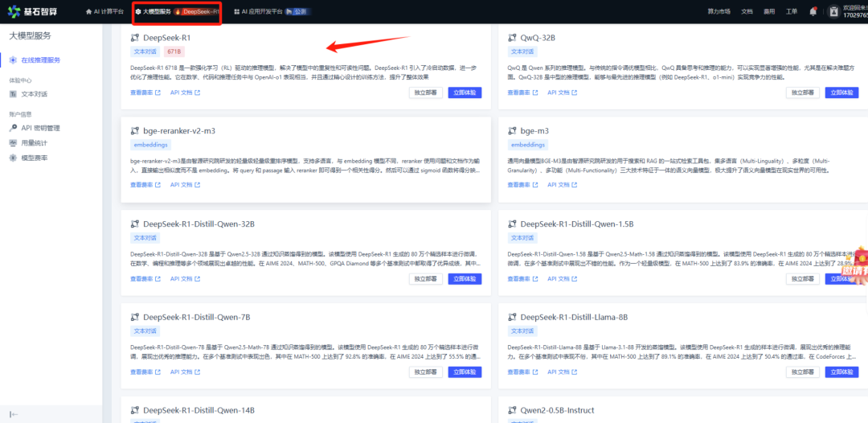Open 查看费率 link on bge-reranker-v2-m3 card
This screenshot has height=423, width=868.
[145, 184]
